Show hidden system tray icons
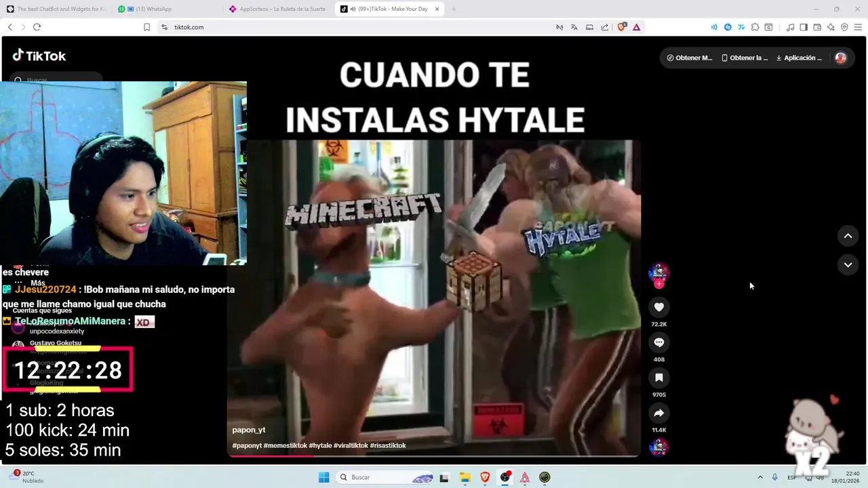868x488 pixels. [760, 477]
